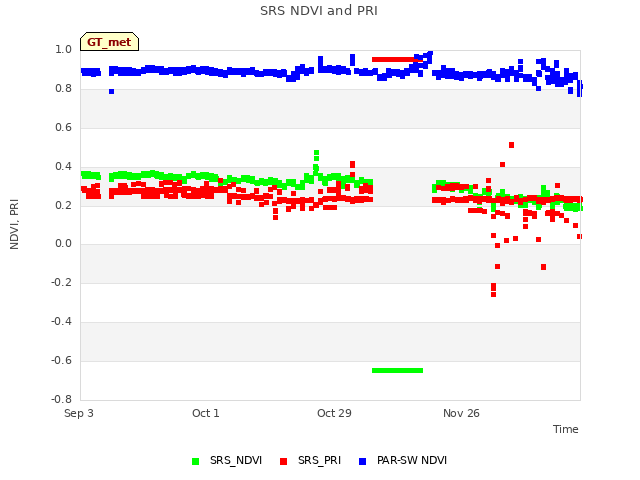The width and height of the screenshot is (640, 480).
Task: Click the red horizontal bar near 0.95
Action: [x=397, y=60]
